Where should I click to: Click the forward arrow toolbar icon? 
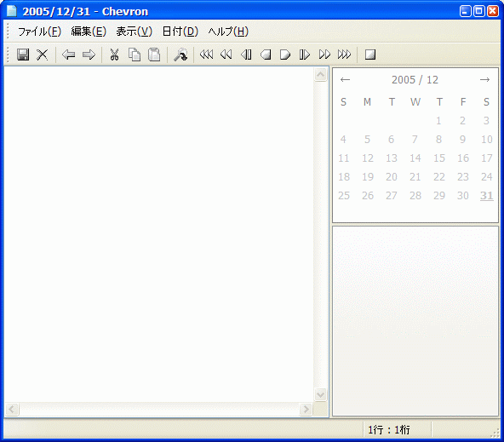click(89, 55)
